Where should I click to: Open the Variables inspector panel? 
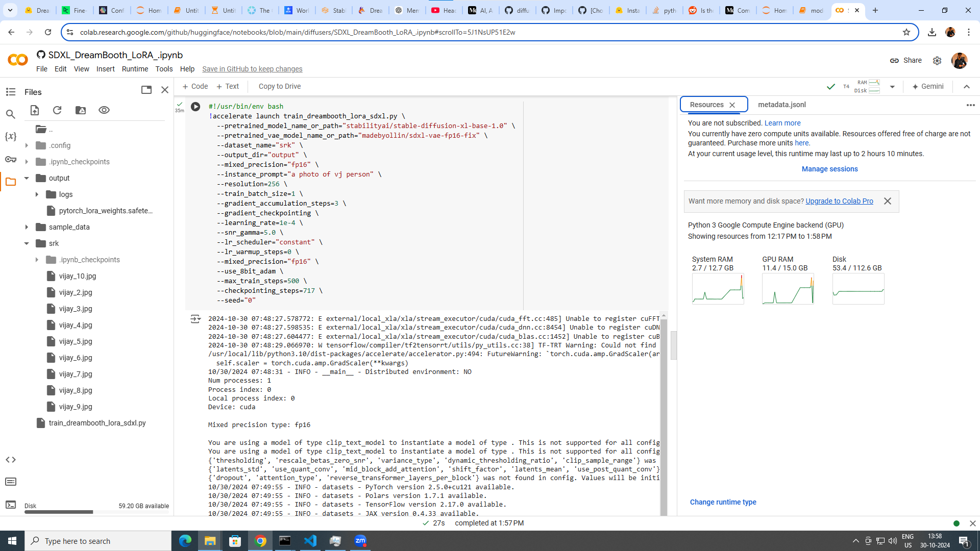(11, 136)
